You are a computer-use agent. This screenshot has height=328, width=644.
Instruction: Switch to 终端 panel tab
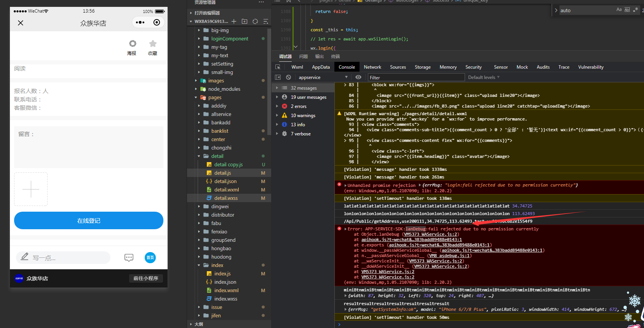click(x=336, y=56)
